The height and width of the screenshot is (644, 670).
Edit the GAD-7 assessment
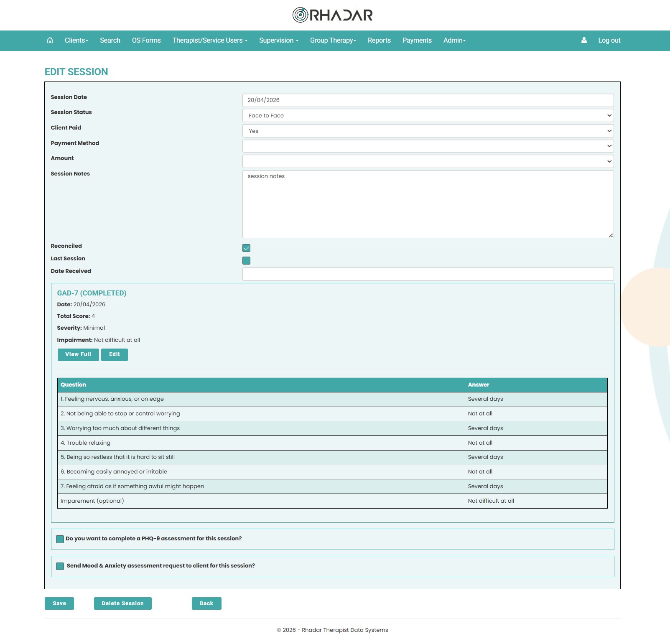[x=115, y=354]
